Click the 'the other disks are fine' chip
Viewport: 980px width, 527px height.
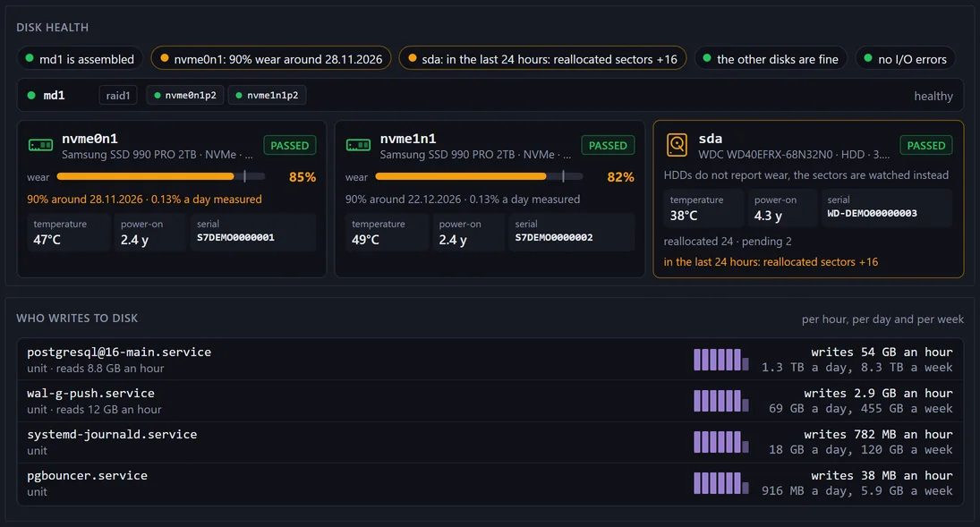coord(771,59)
